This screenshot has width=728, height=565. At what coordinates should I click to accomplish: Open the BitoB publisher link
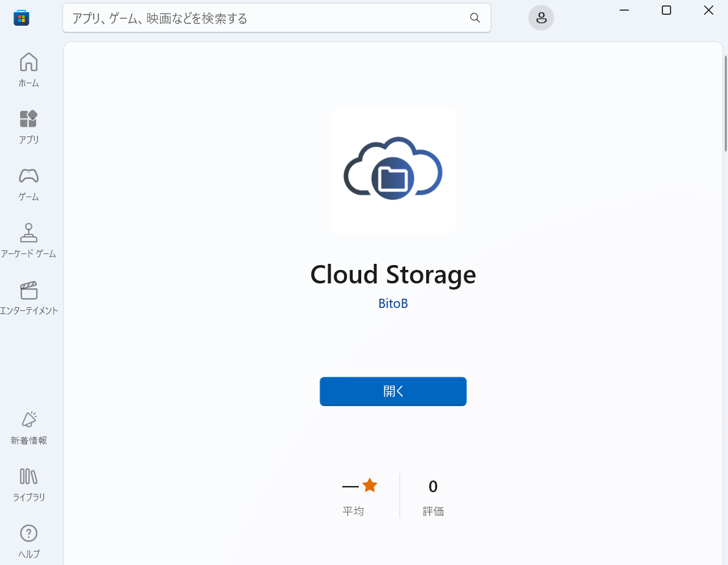(x=393, y=303)
